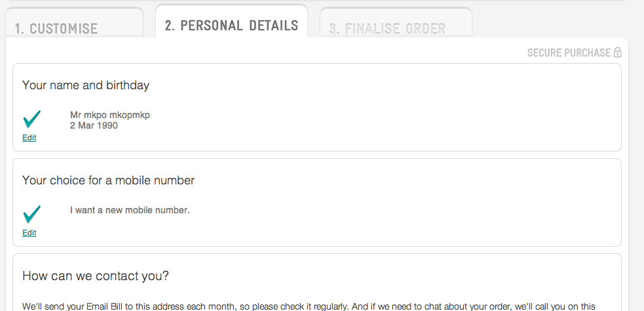Click the 'Your name and birthday' heading
Screen dimensions: 644x311
[x=86, y=85]
